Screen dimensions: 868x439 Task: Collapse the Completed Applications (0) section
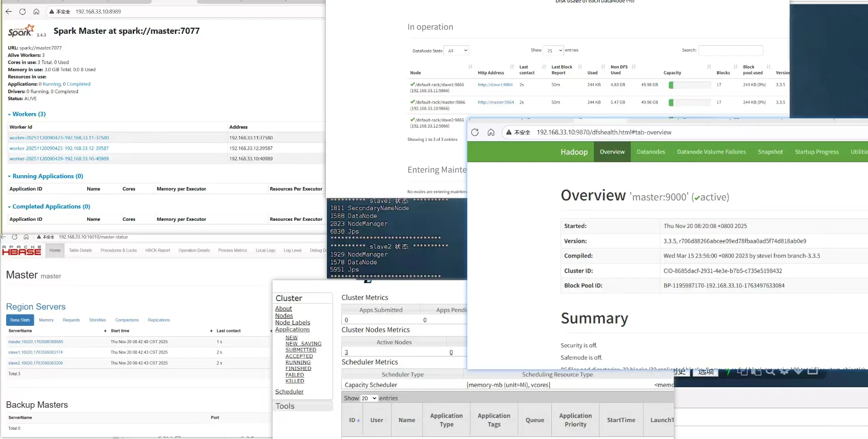coord(49,206)
